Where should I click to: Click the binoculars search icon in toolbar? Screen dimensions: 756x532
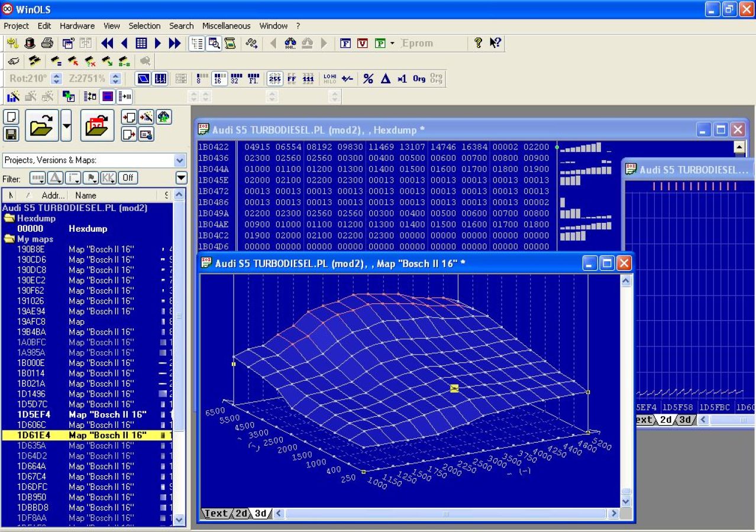pos(290,43)
